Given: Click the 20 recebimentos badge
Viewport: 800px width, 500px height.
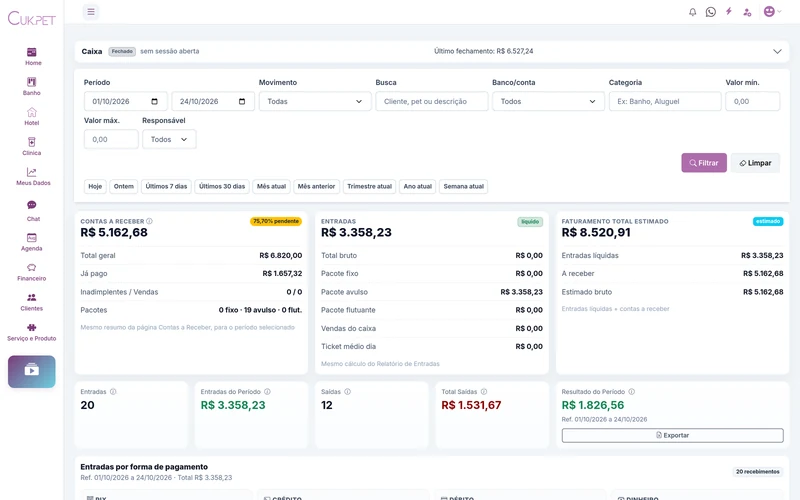Looking at the screenshot, I should (x=758, y=472).
